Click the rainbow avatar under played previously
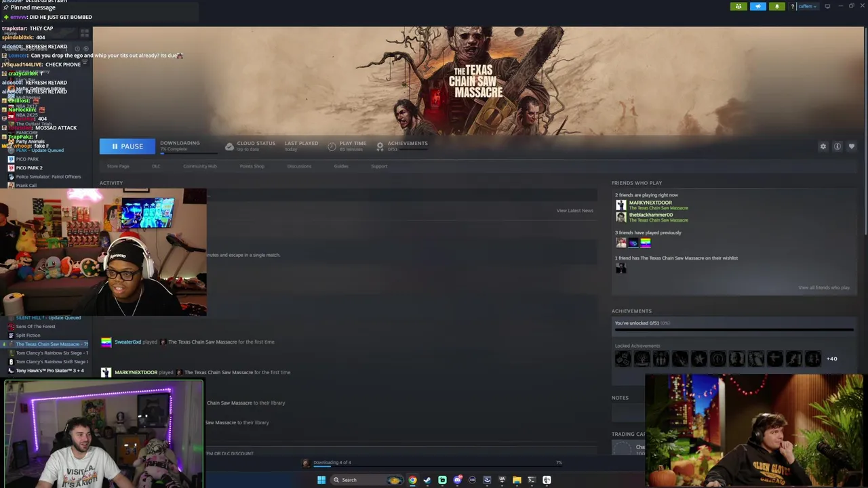 [646, 243]
